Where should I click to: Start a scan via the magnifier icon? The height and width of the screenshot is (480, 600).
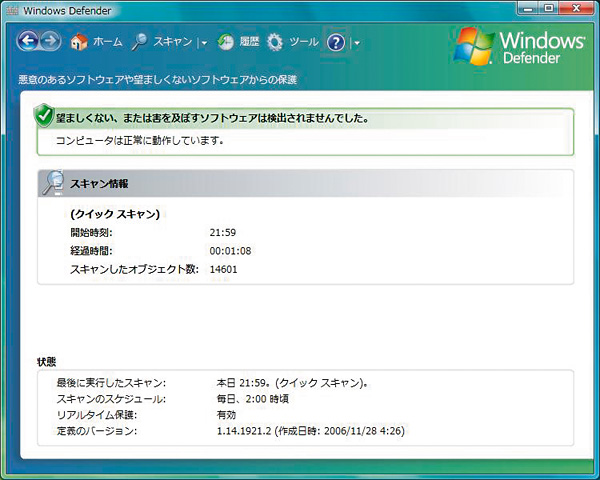coord(140,42)
